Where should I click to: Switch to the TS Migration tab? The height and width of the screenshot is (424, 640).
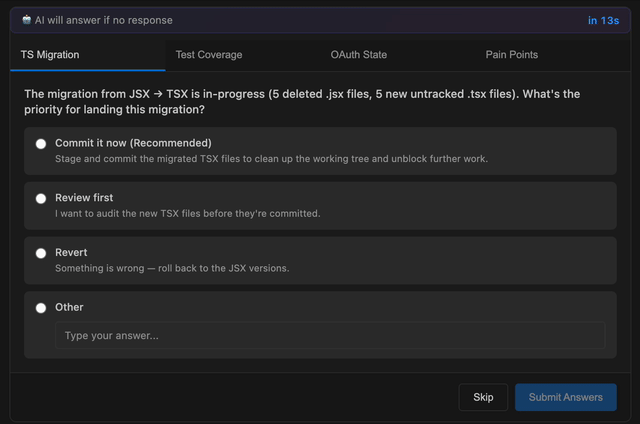click(x=50, y=55)
